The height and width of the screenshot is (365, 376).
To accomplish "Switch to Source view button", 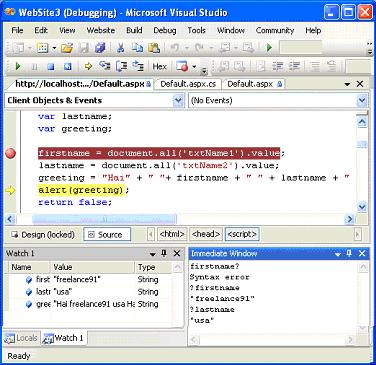I will (x=107, y=235).
